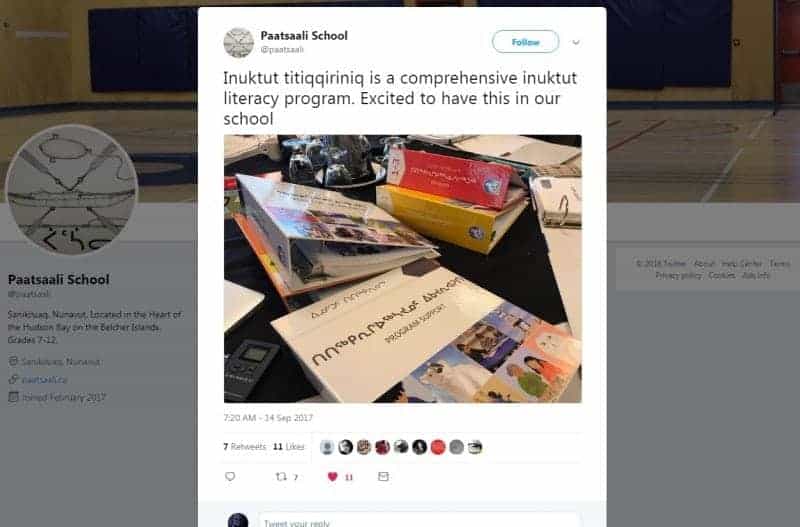Viewport: 800px width, 527px height.
Task: Click the reply speech bubble icon
Action: point(230,476)
